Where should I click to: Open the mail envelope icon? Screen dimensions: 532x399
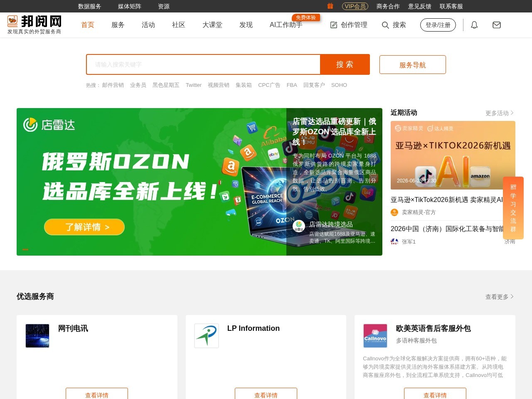tap(497, 25)
